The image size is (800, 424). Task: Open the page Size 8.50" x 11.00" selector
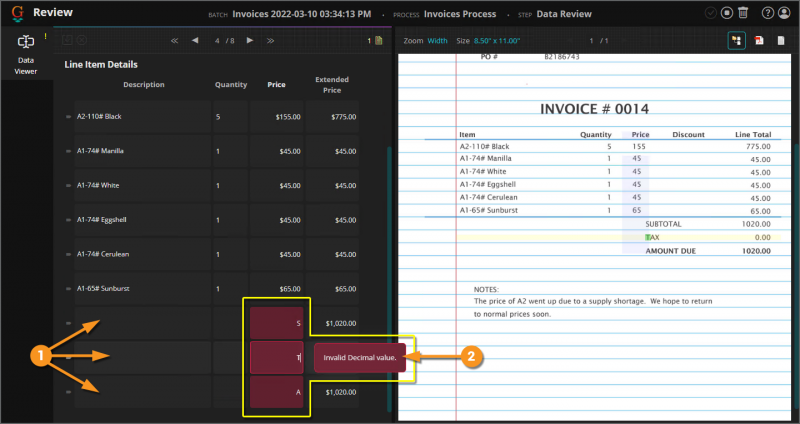(x=496, y=40)
